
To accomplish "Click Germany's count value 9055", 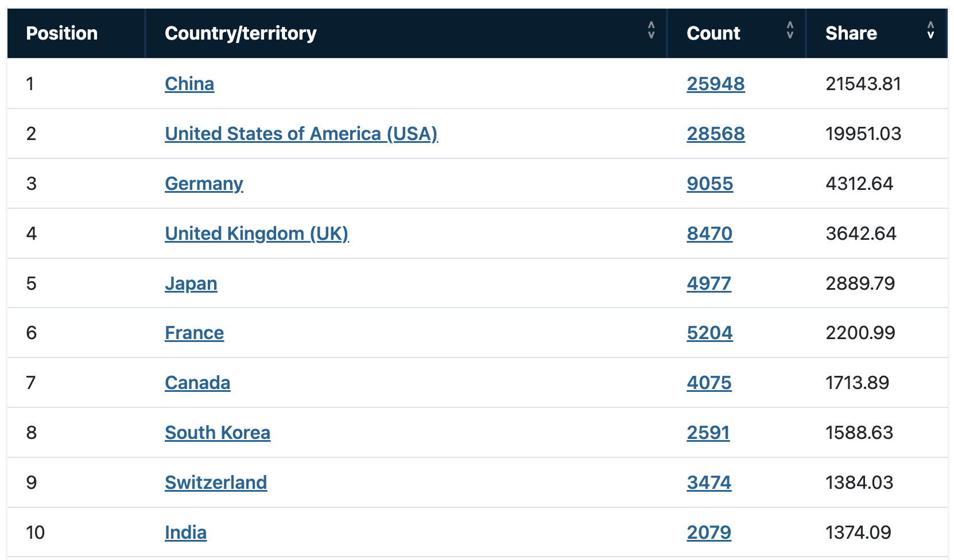I will tap(710, 184).
